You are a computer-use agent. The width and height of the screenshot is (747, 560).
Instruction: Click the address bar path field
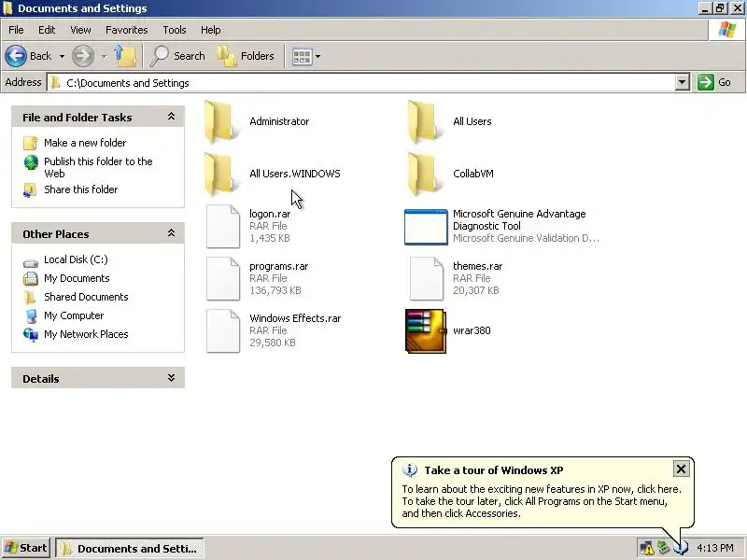point(362,82)
